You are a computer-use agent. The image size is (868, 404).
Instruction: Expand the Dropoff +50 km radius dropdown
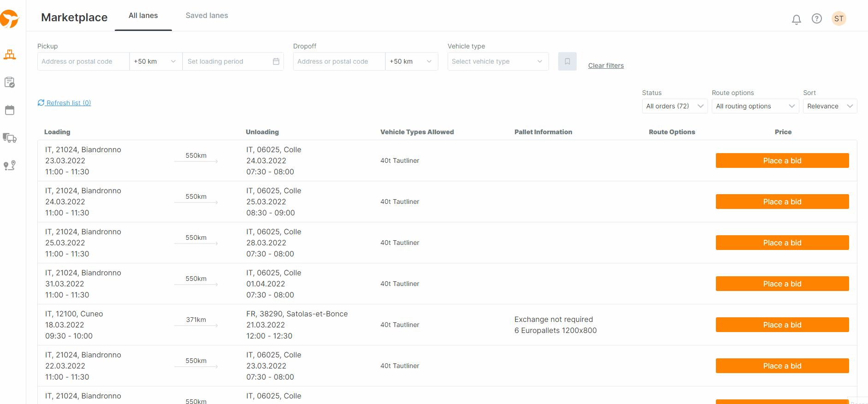(412, 61)
